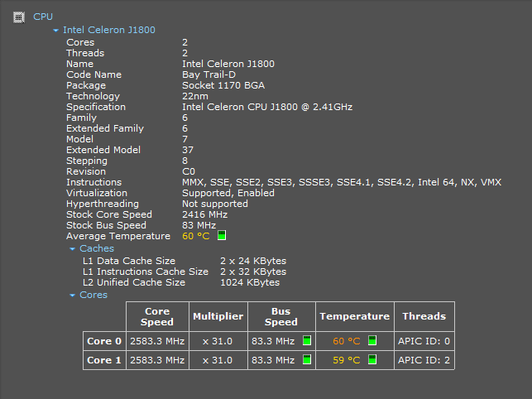Select the Bus Speed column header
Image resolution: width=532 pixels, height=399 pixels.
[281, 316]
